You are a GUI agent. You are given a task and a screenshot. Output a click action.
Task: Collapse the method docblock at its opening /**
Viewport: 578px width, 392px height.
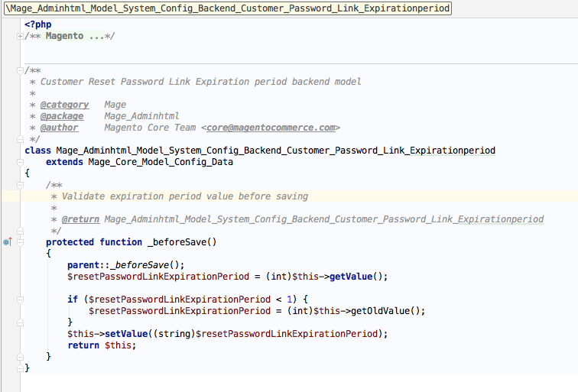click(x=20, y=185)
